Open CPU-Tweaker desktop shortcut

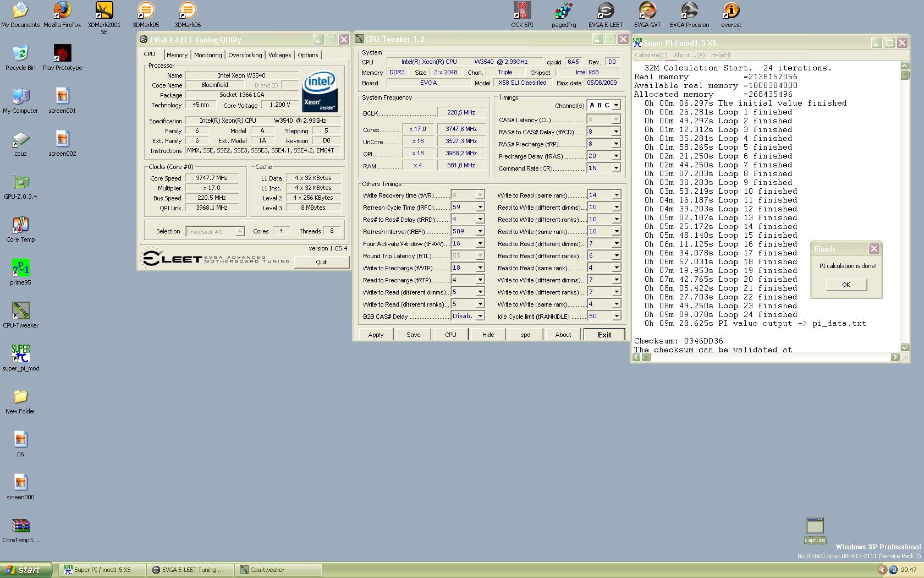20,315
